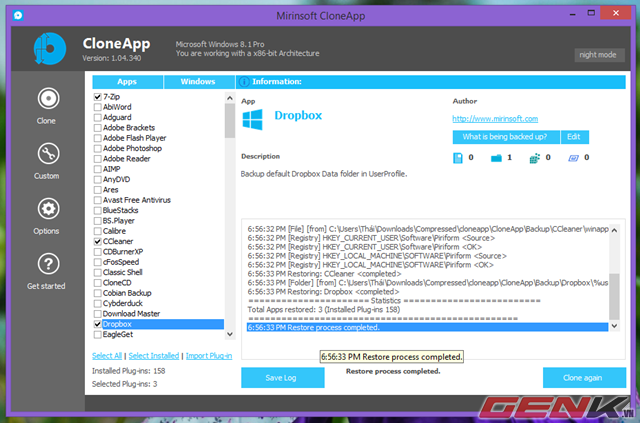Uncheck the CCleaner checkbox
Viewport: 640px width, 423px height.
(97, 241)
